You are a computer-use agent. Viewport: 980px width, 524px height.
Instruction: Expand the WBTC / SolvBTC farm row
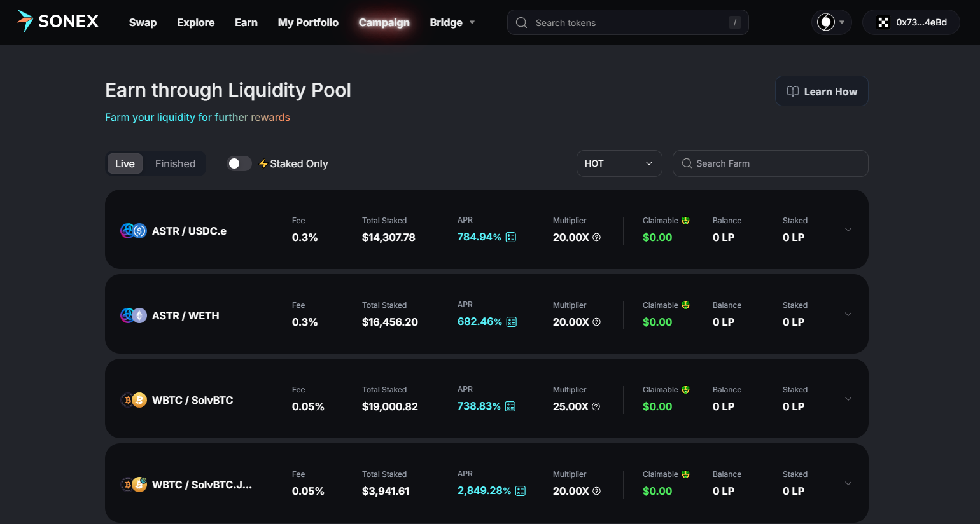tap(848, 399)
